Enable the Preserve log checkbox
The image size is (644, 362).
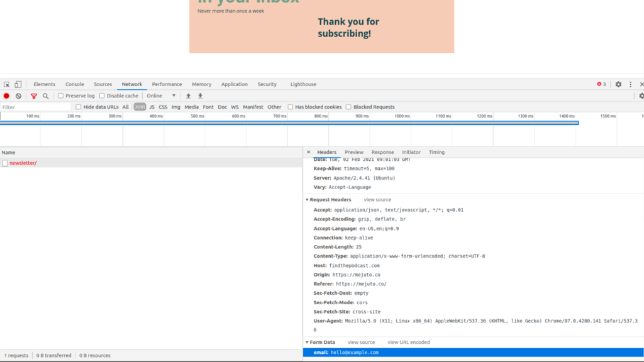tap(60, 96)
